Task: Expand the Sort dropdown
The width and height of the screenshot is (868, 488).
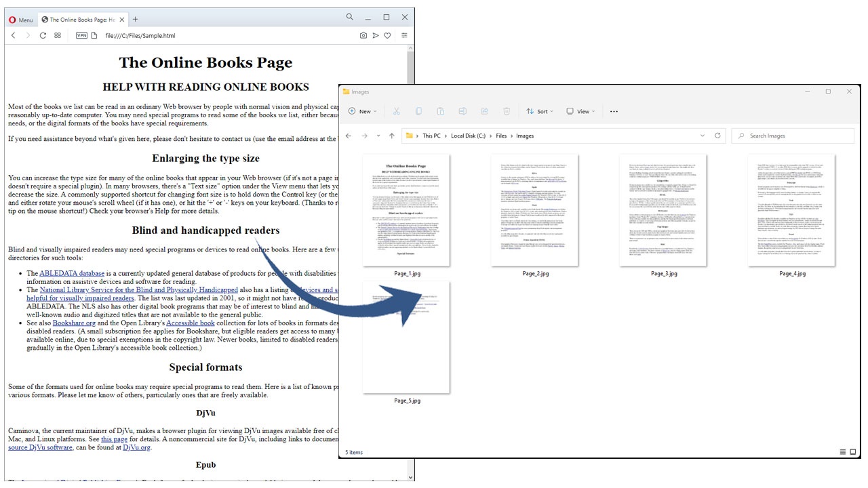Action: 540,111
